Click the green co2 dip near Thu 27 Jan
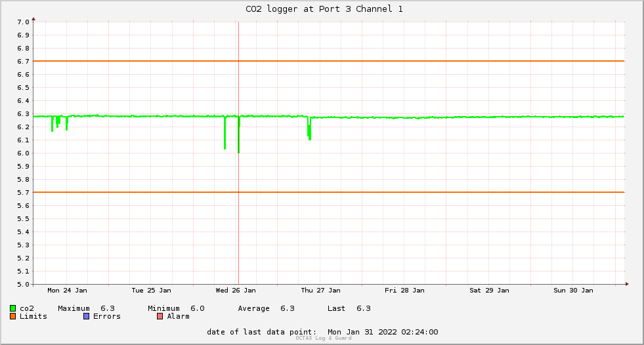Screen dimensions: 644x345 click(309, 129)
